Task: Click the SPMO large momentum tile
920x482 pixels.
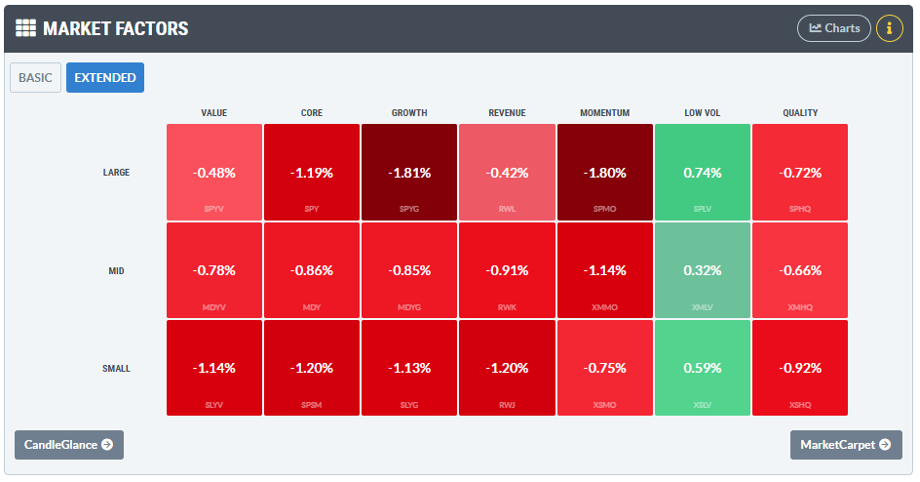Action: (604, 172)
